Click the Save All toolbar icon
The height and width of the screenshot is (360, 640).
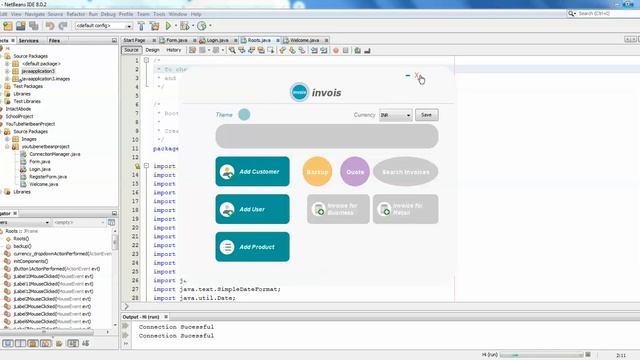[x=33, y=26]
